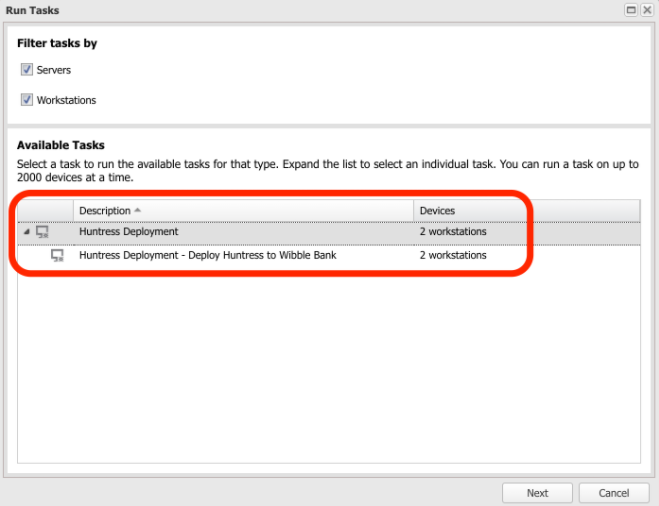Uncheck the Servers filter checkbox

click(27, 69)
